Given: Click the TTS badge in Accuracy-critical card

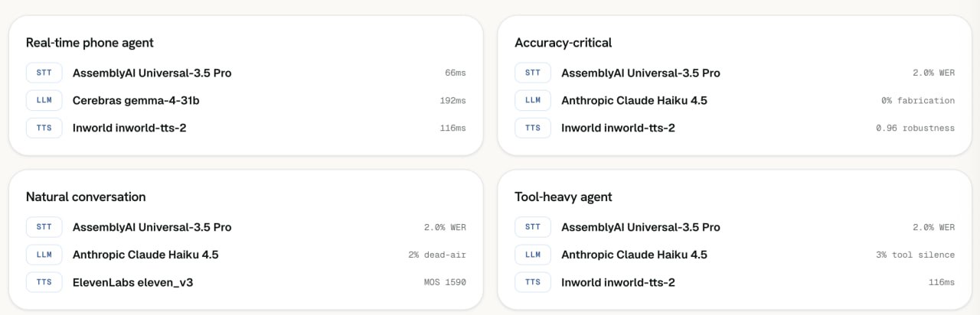Looking at the screenshot, I should tap(532, 128).
